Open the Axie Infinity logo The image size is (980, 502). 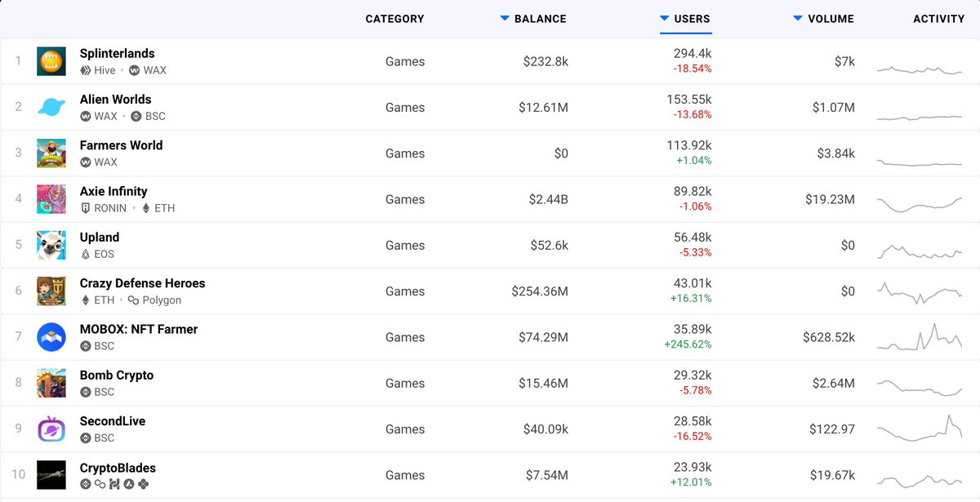pos(51,199)
